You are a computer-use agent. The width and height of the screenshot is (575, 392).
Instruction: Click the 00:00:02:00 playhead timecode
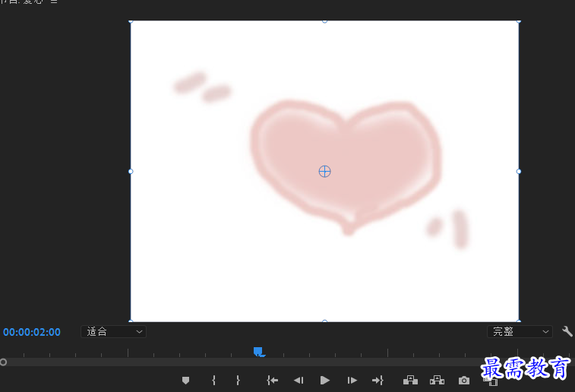(32, 332)
